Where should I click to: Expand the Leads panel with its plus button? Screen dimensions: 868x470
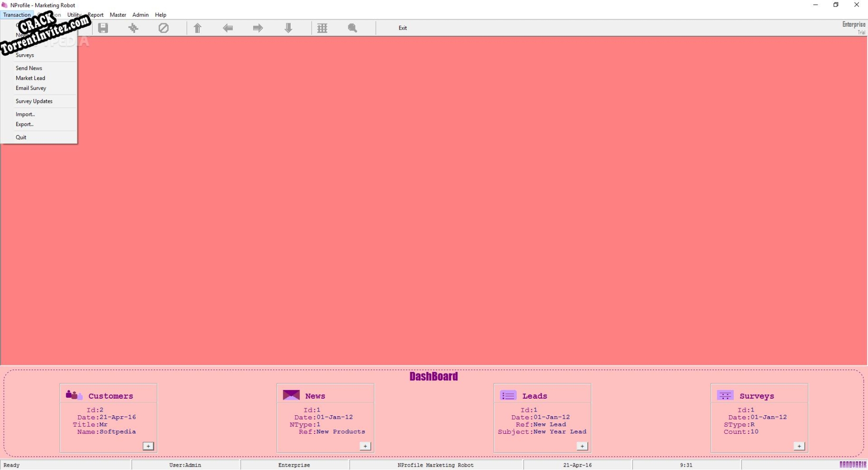coord(582,446)
